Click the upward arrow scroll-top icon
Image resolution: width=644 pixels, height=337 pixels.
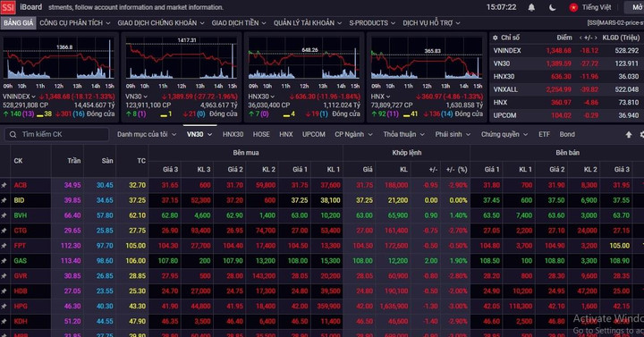629,135
